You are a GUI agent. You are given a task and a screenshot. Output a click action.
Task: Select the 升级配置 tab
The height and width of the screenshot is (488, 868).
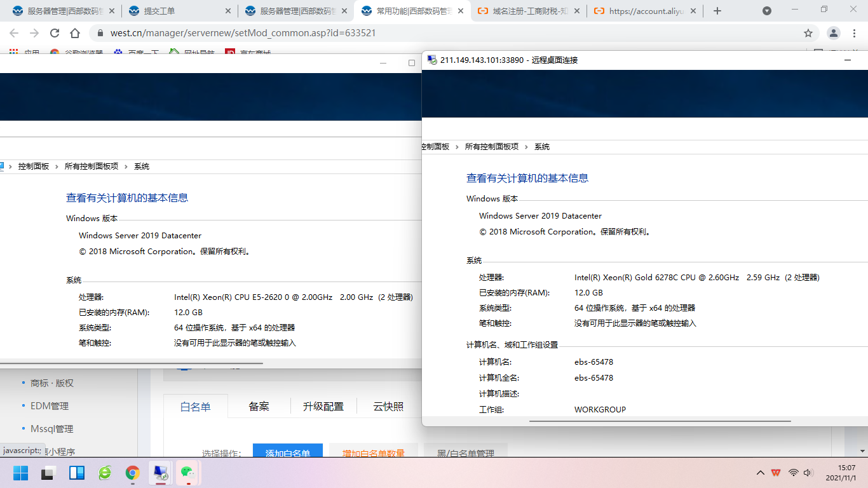coord(323,407)
